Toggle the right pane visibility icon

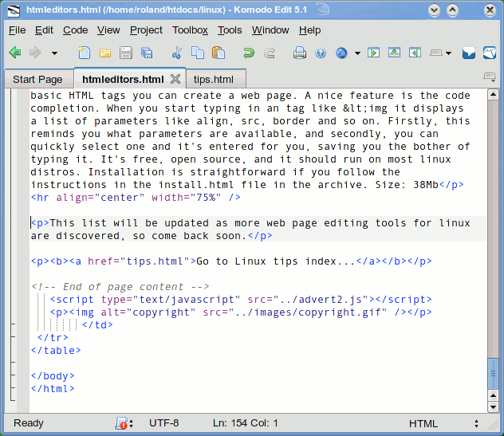click(x=415, y=53)
